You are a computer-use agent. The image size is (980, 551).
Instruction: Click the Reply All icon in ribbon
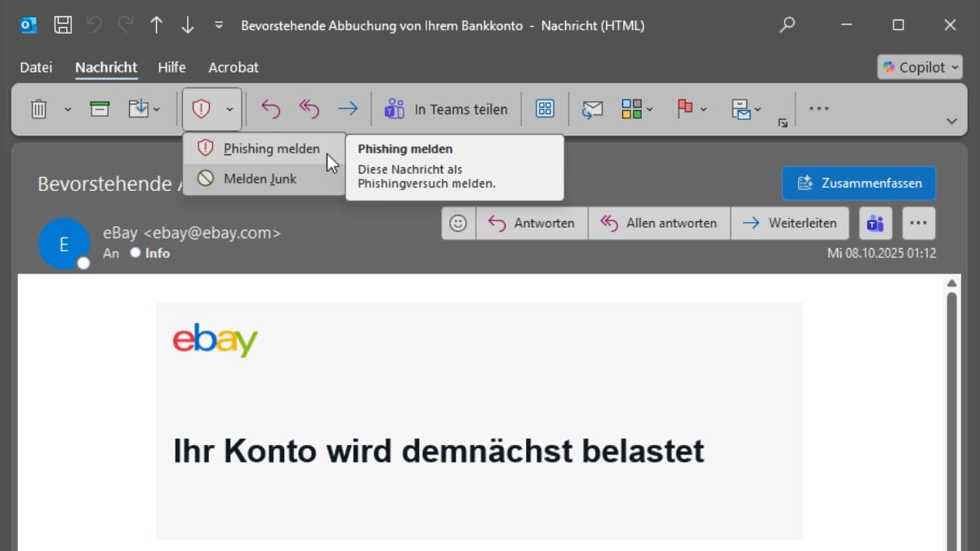[x=309, y=109]
